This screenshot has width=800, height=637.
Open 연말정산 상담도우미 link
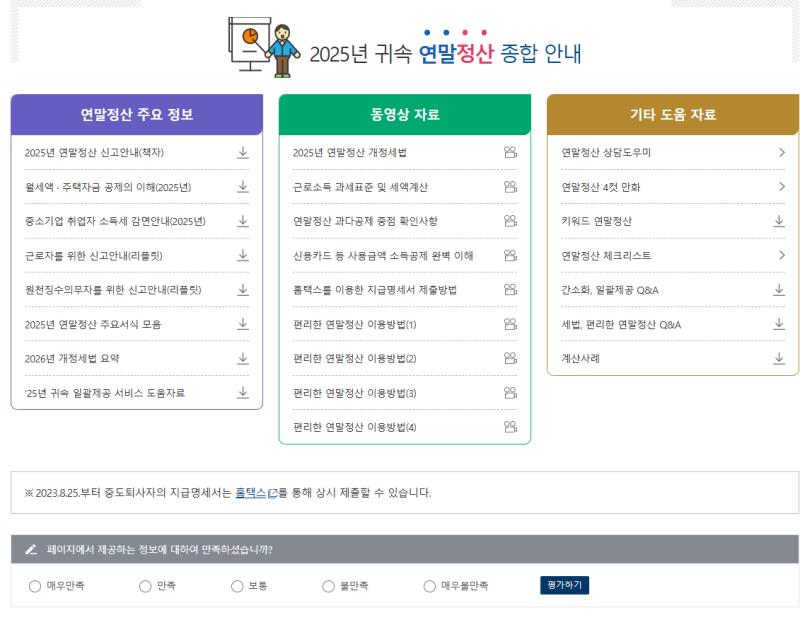[606, 152]
